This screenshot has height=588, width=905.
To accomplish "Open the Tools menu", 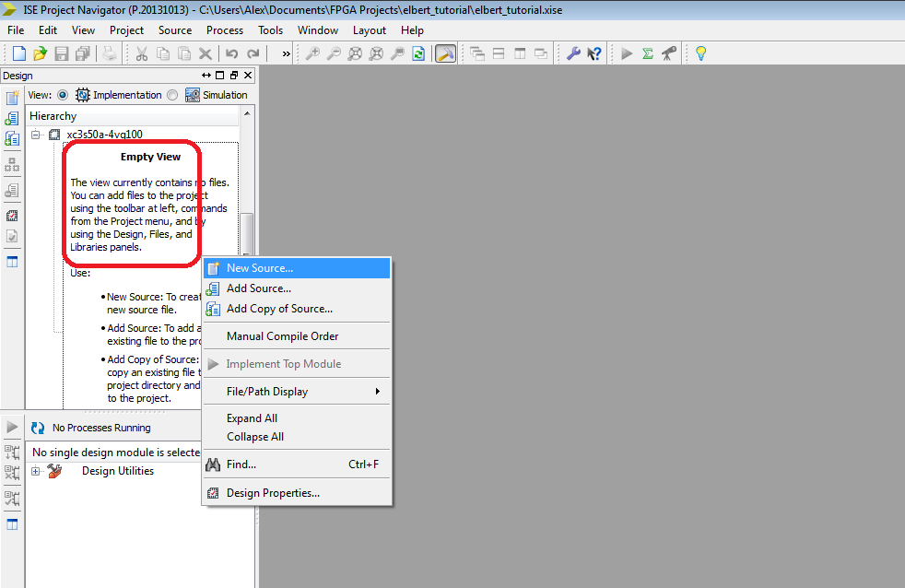I will (x=270, y=30).
